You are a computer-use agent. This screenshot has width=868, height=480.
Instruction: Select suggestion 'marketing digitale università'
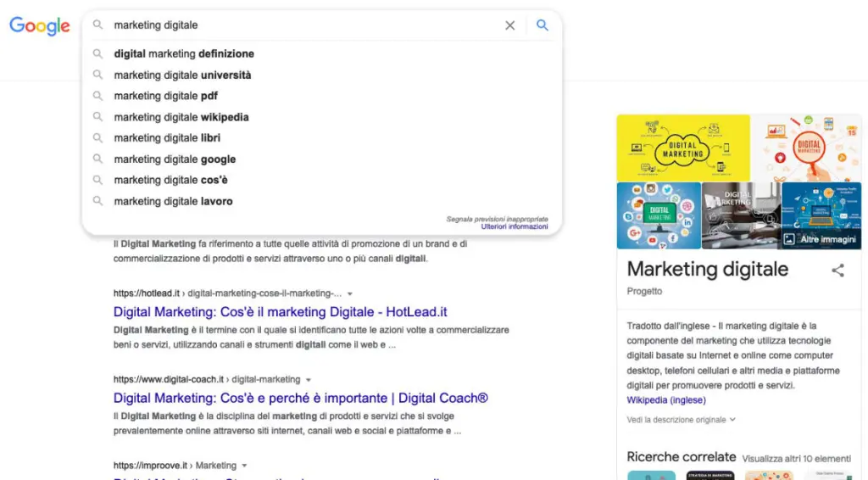tap(322, 75)
